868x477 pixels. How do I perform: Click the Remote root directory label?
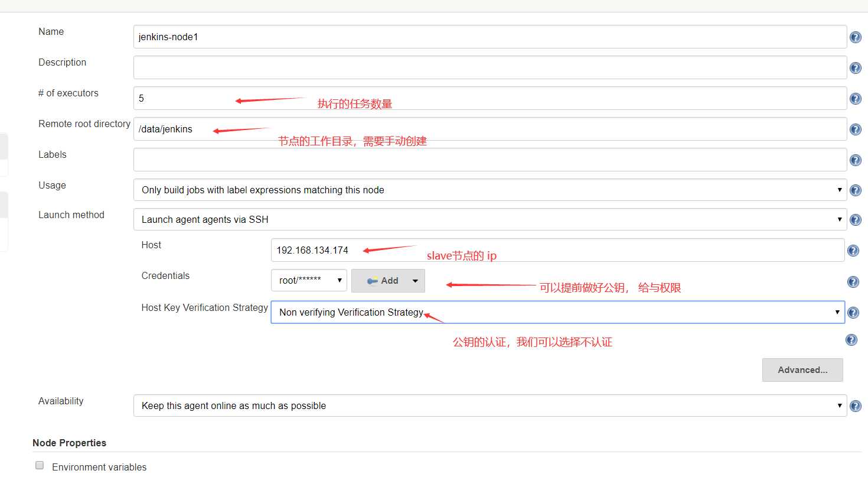tap(84, 124)
